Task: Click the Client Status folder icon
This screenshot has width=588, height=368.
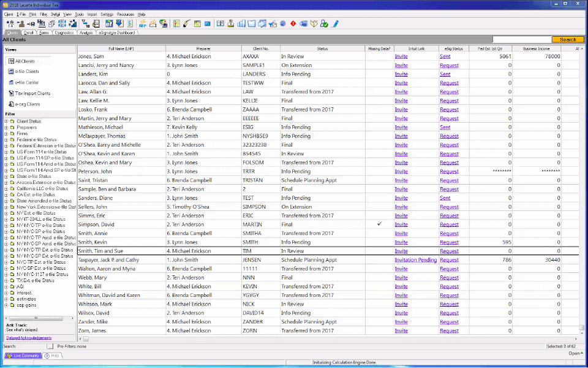Action: pyautogui.click(x=12, y=121)
